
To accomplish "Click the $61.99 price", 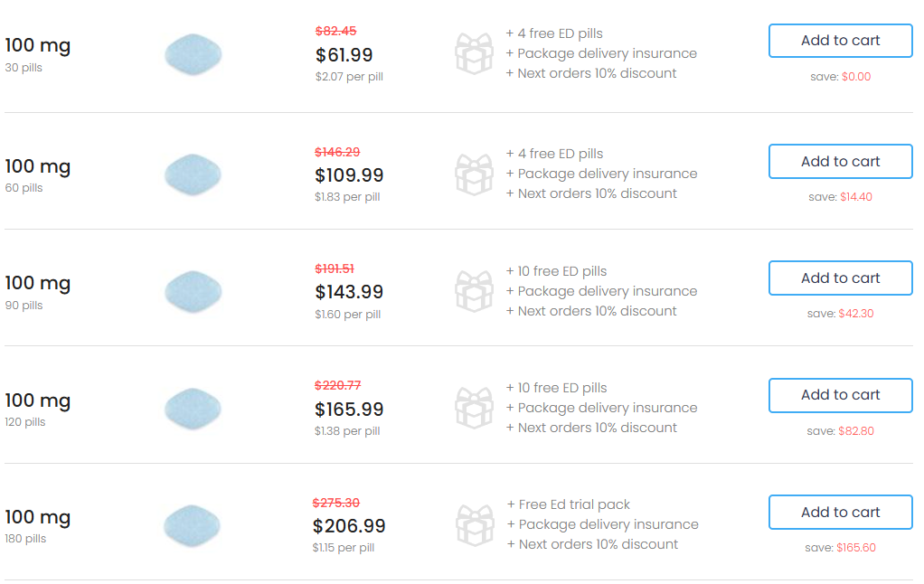I will pos(344,55).
